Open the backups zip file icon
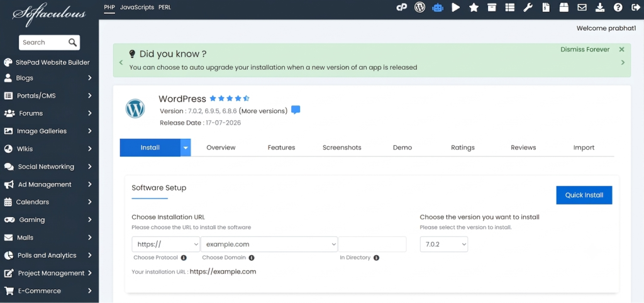 546,8
